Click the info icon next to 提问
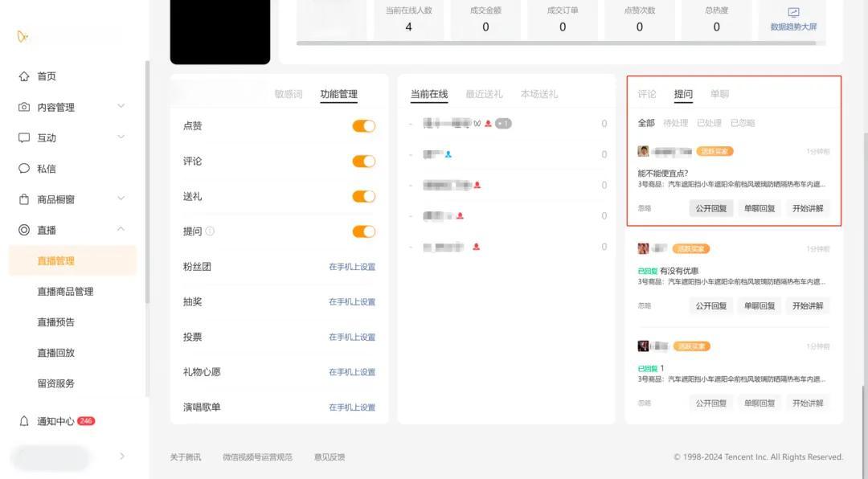The height and width of the screenshot is (479, 868). click(x=210, y=231)
